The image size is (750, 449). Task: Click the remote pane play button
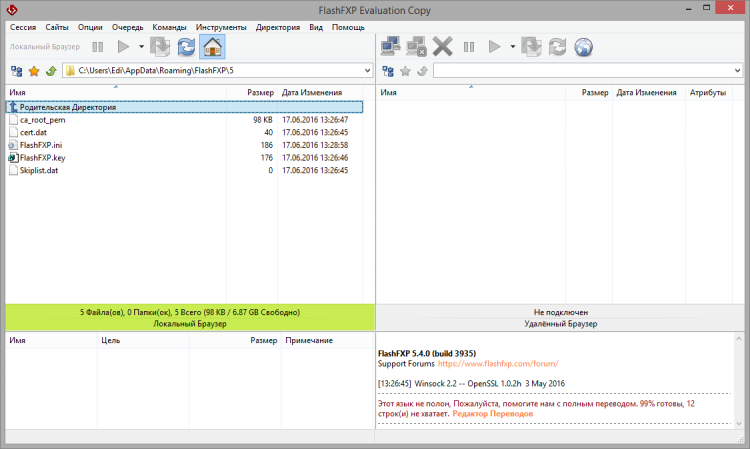click(495, 47)
